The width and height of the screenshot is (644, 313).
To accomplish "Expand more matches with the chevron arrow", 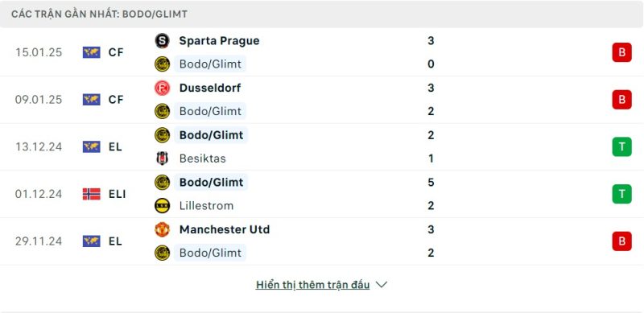I will click(x=382, y=285).
